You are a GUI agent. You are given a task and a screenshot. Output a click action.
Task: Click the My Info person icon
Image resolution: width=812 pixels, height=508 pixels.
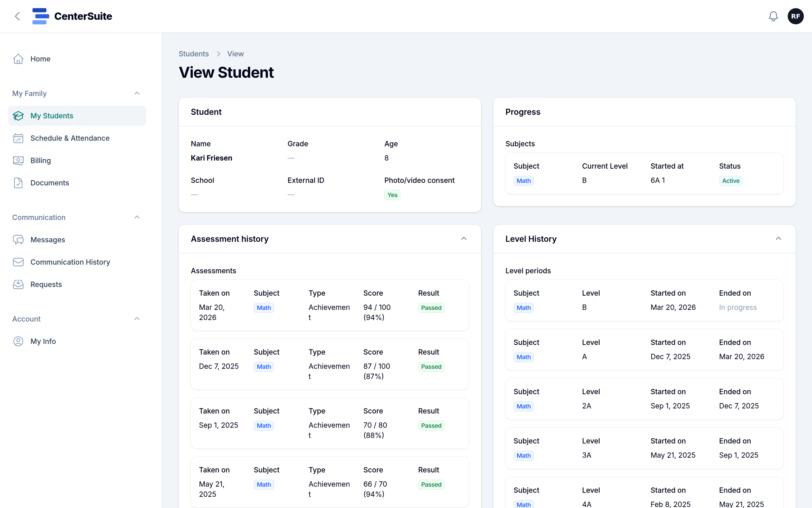[x=18, y=341]
